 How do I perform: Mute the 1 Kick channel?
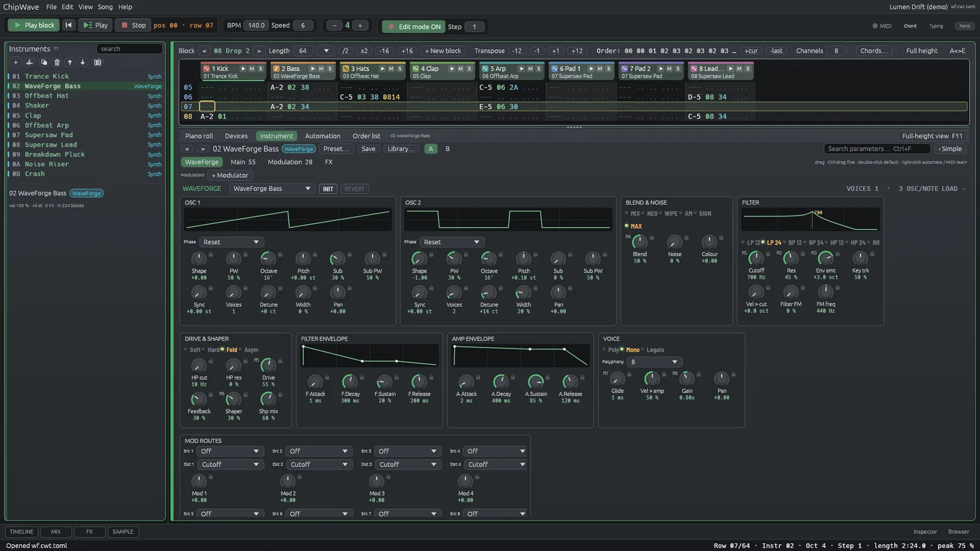(252, 69)
